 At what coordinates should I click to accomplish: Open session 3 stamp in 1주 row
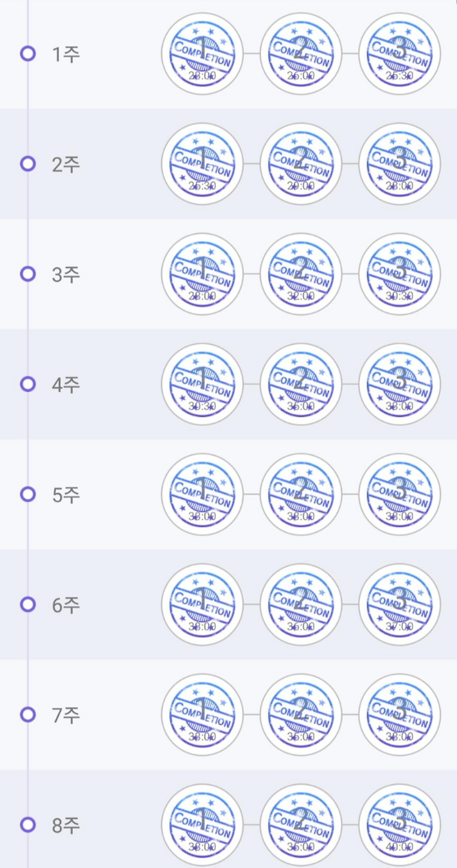click(400, 54)
